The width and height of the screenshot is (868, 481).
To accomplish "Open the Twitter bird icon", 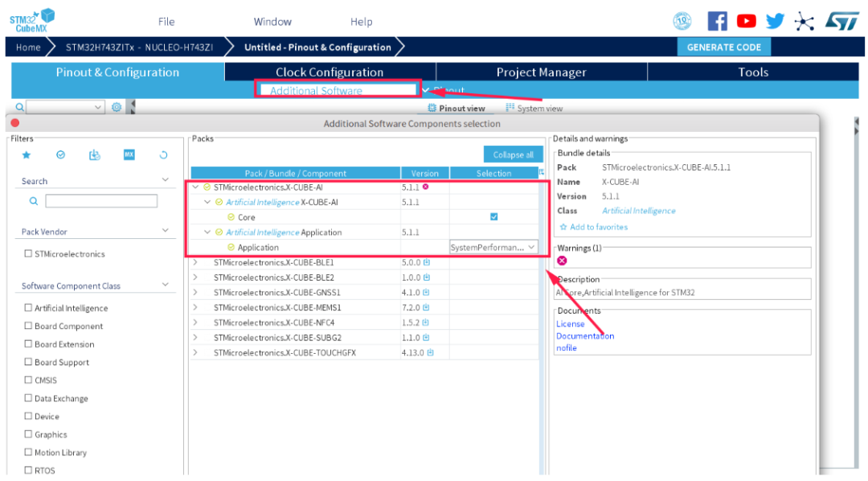I will pos(775,21).
